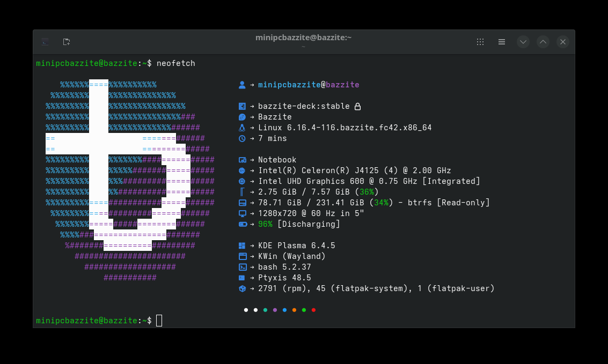
Task: Click the text KDE Plasma 6.4.5
Action: 297,246
